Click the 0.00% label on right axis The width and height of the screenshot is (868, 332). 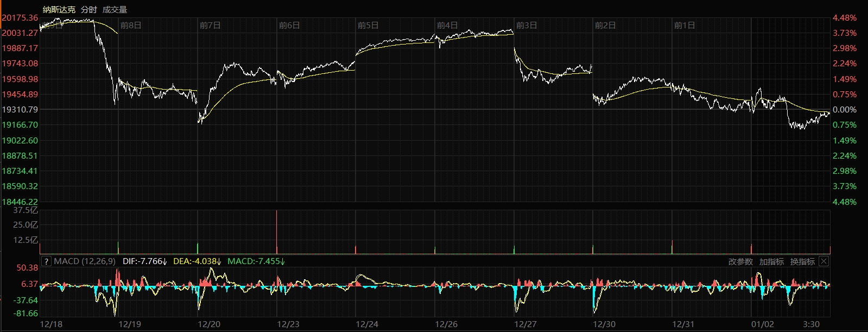tap(845, 110)
